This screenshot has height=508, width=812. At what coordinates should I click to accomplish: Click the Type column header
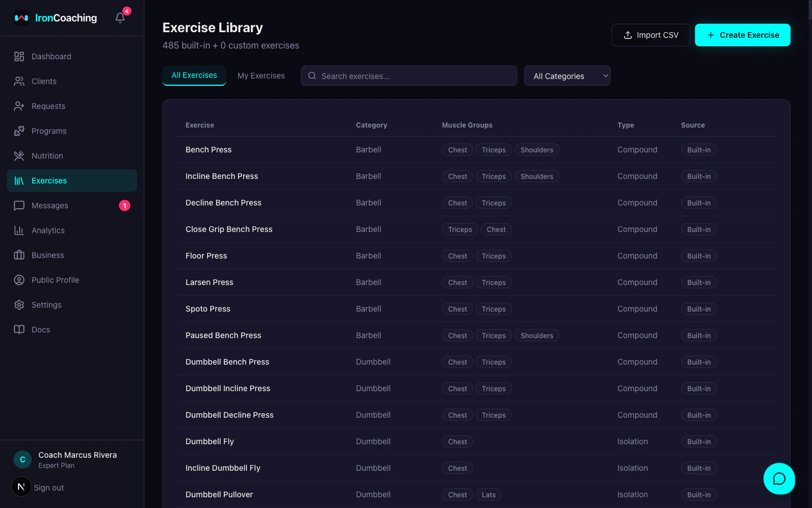point(626,125)
